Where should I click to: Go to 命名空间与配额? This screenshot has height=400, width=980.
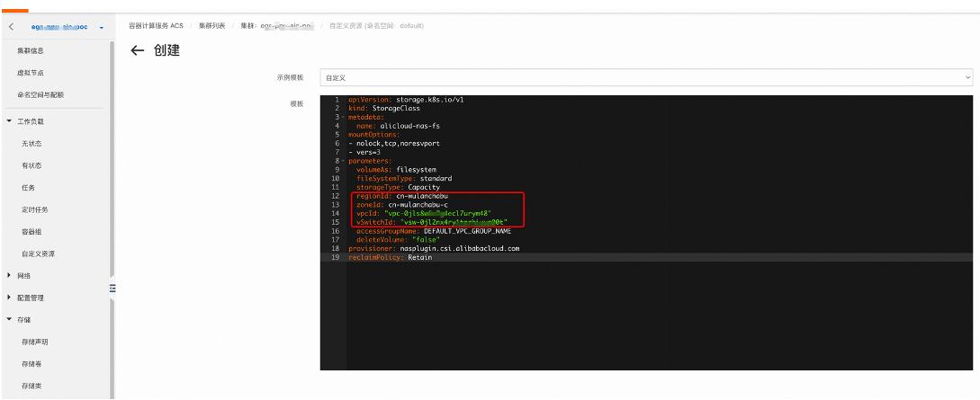[x=40, y=95]
